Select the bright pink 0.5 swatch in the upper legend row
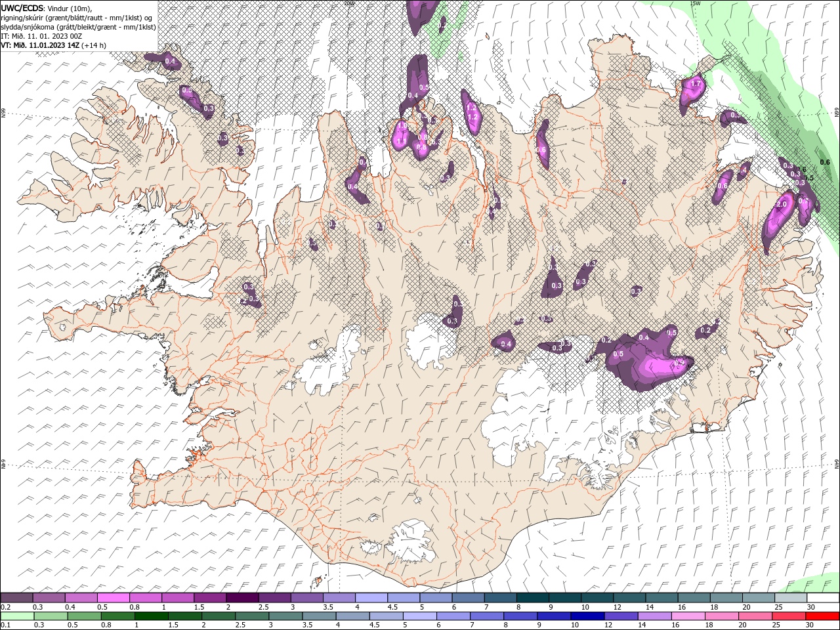This screenshot has height=630, width=840. point(114,598)
